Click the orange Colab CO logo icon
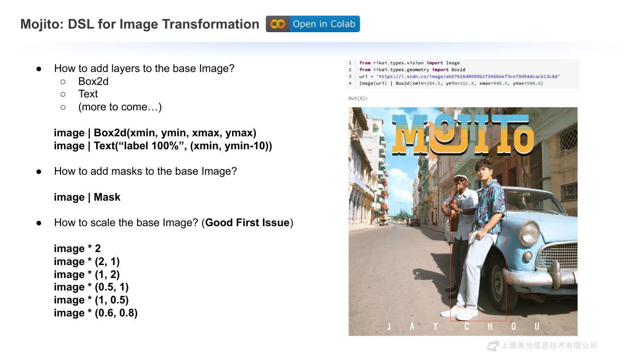 (x=278, y=24)
